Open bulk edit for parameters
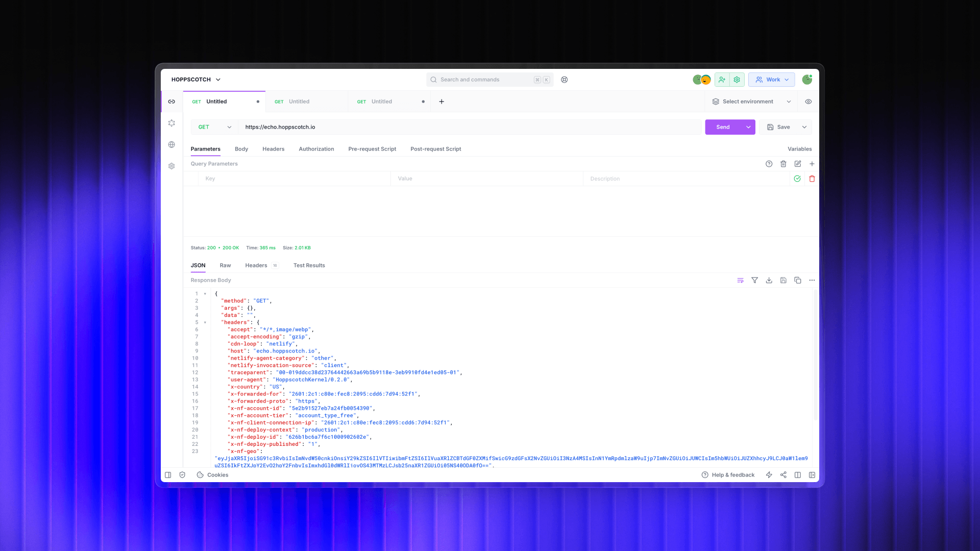 (x=797, y=164)
